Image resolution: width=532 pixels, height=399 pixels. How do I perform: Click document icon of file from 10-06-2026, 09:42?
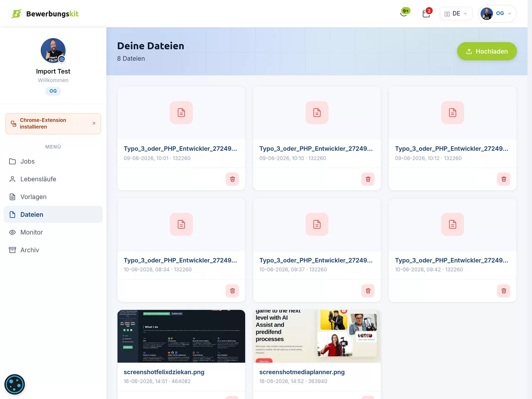point(453,224)
